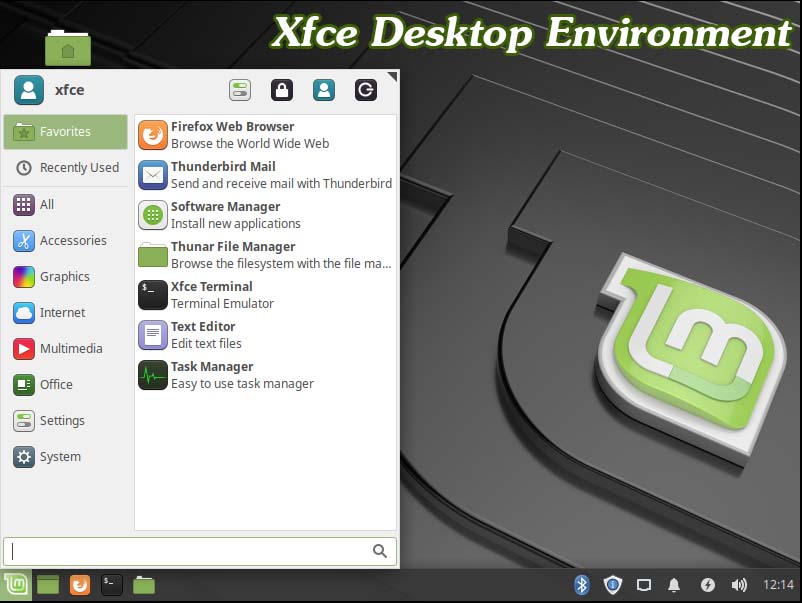This screenshot has width=802, height=603.
Task: Open the Graphics category
Action: click(x=65, y=277)
